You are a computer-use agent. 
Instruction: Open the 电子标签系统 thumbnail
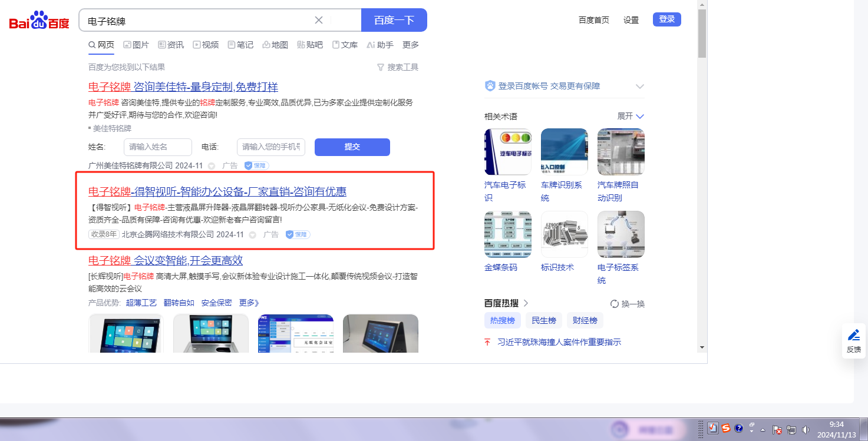621,234
